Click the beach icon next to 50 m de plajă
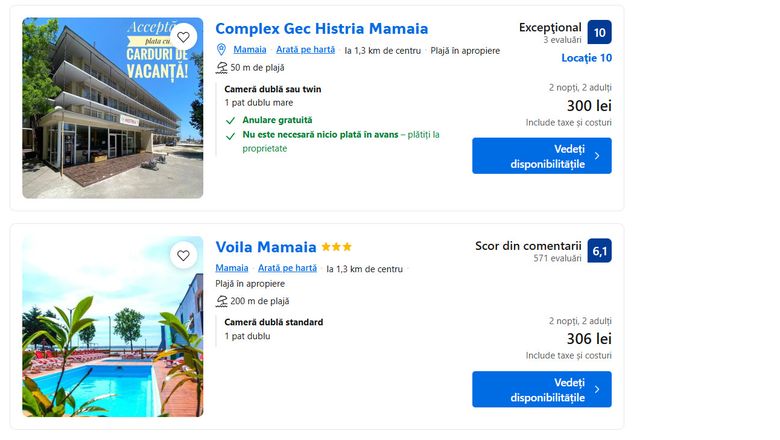Viewport: 780px width, 440px height. click(x=222, y=68)
